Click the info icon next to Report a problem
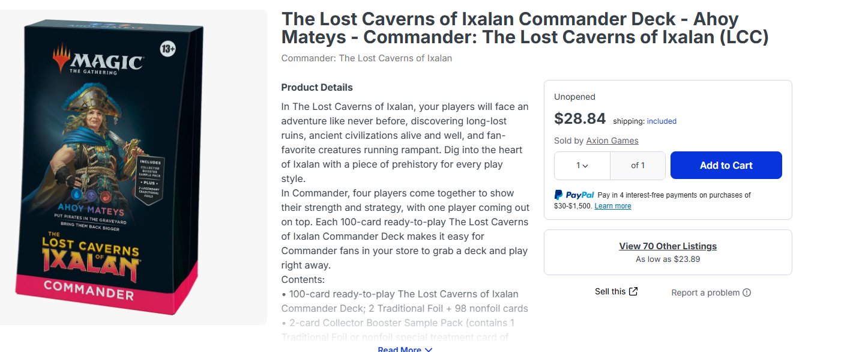Screen dimensions: 868x352 (747, 293)
